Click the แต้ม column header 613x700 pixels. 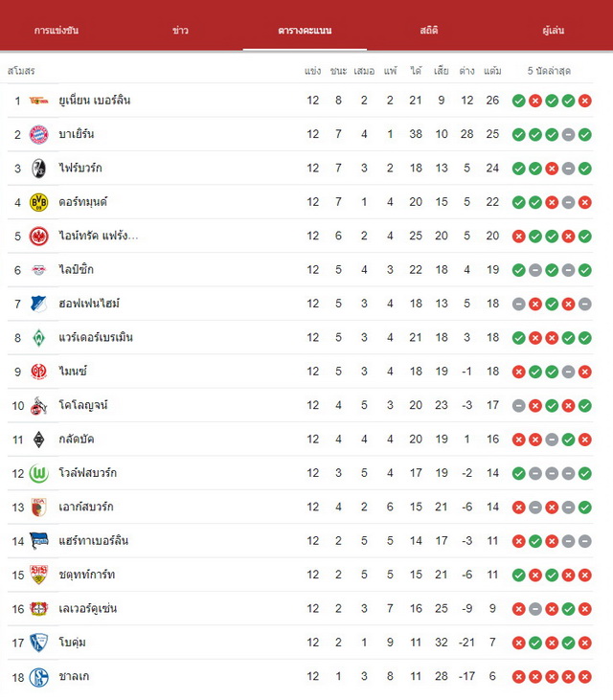[492, 71]
